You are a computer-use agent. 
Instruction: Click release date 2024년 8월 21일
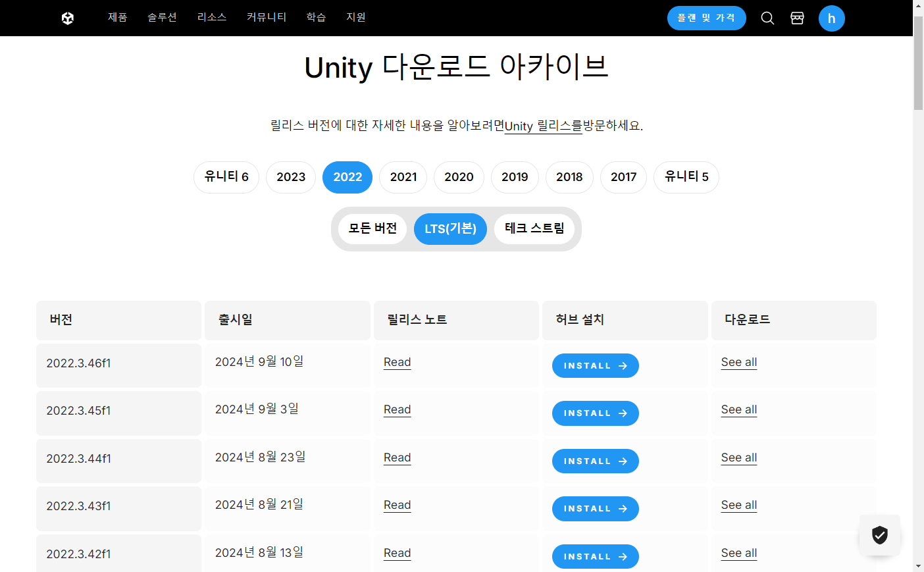pos(259,504)
